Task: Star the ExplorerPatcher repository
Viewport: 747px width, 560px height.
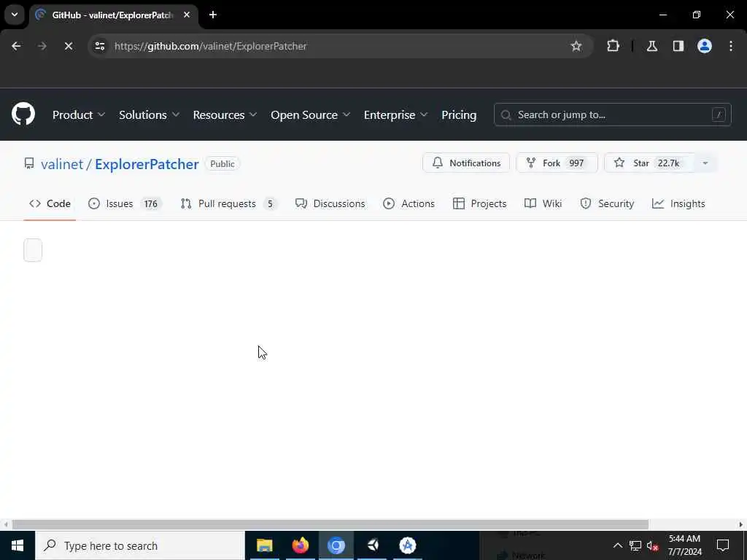Action: tap(649, 163)
